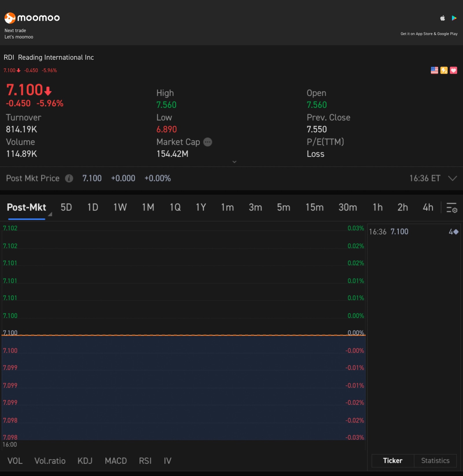This screenshot has height=476, width=463.
Task: Select the 1W chart period
Action: point(120,207)
